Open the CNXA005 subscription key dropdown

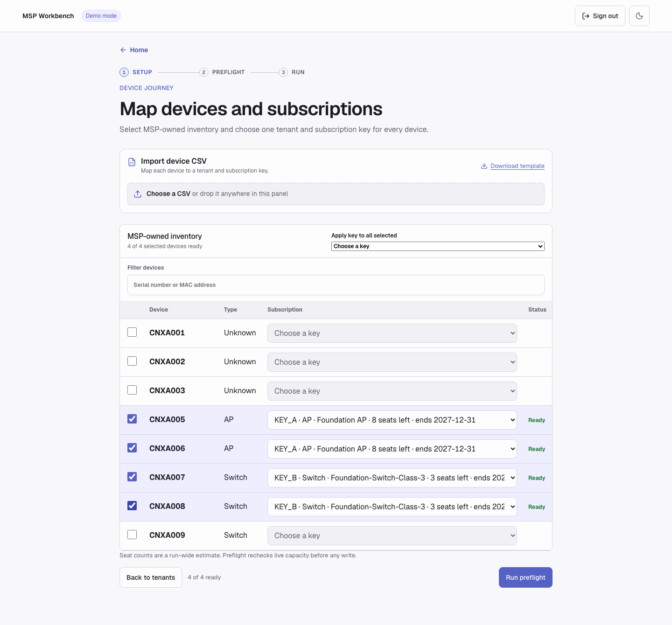(x=392, y=420)
